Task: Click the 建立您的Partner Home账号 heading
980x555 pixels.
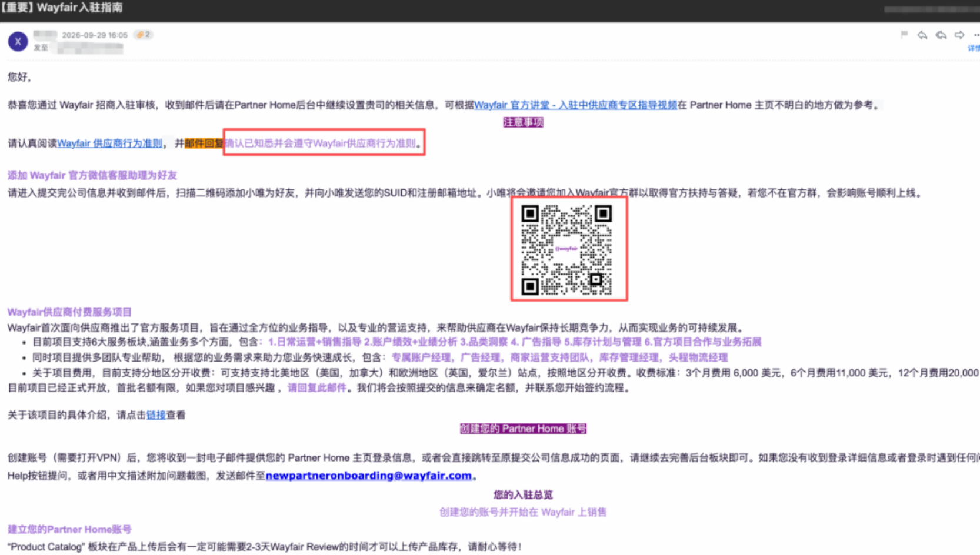Action: pos(69,530)
